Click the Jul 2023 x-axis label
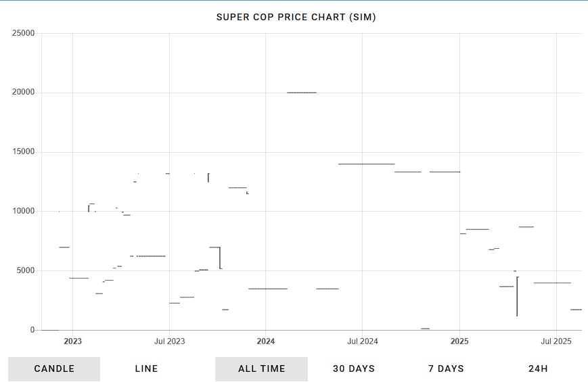The height and width of the screenshot is (382, 588). (x=170, y=341)
